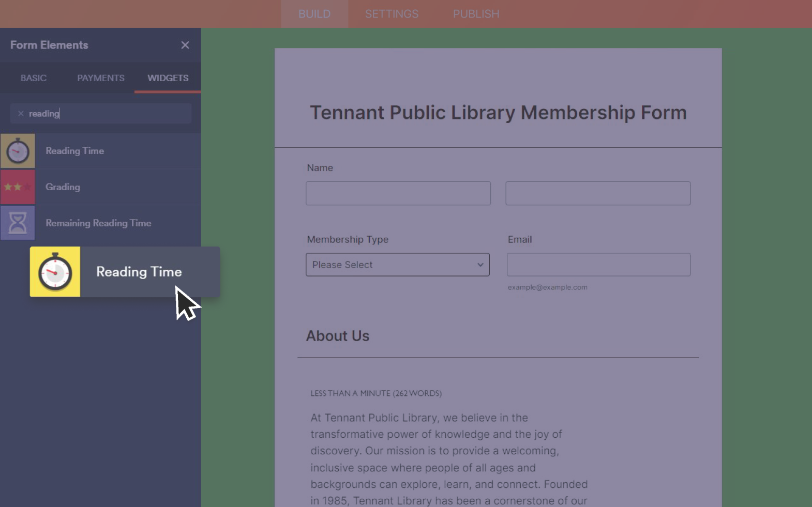Screen dimensions: 812x507
Task: Click the dropdown chevron in Please Select
Action: (x=480, y=265)
